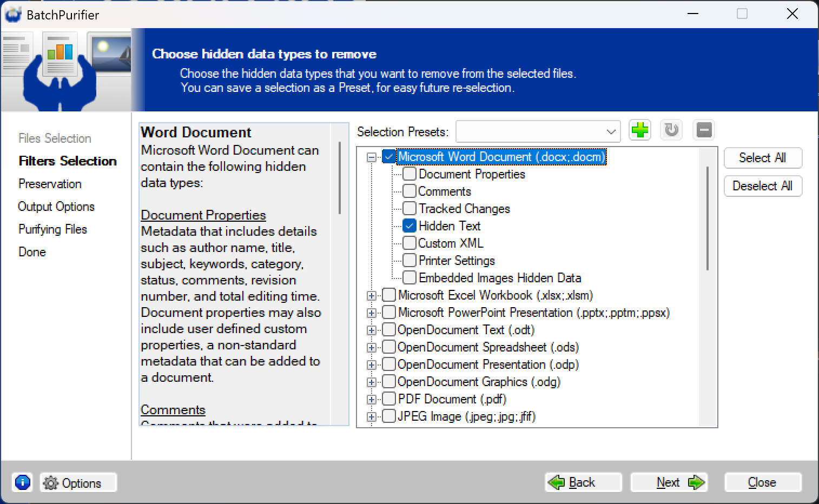This screenshot has height=504, width=819.
Task: Collapse the Microsoft Word Document tree node
Action: click(x=372, y=157)
